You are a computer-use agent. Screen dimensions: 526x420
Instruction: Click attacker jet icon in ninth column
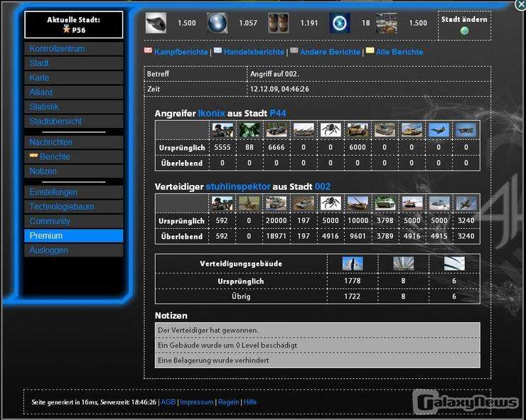439,130
